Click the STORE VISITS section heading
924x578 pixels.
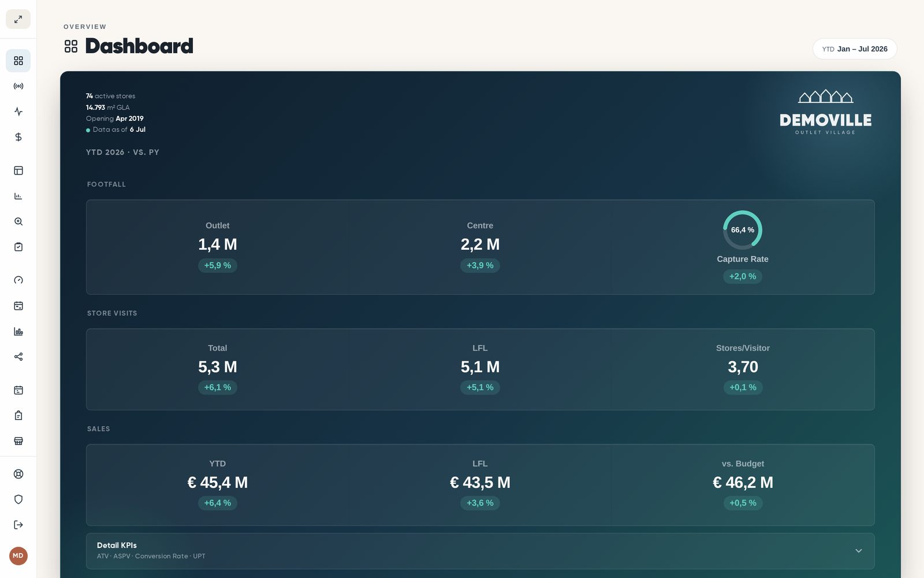[x=112, y=313]
